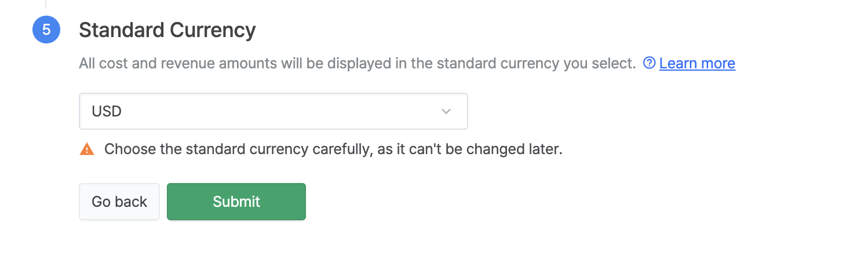Viewport: 868px width, 263px height.
Task: Click the orange warning triangle icon
Action: 87,149
